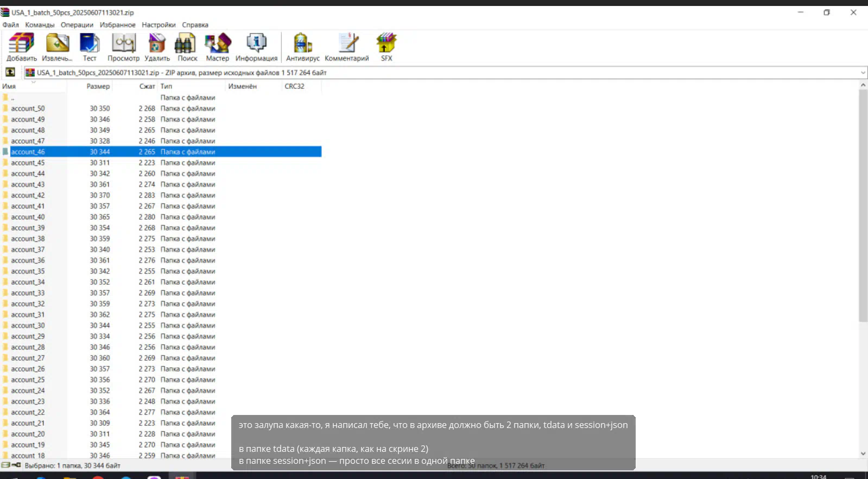Image resolution: width=868 pixels, height=479 pixels.
Task: Click the scrollbar up arrow
Action: point(863,85)
